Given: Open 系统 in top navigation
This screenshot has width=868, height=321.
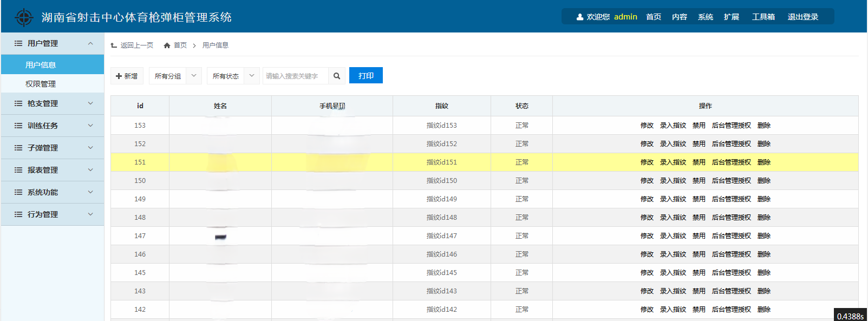Looking at the screenshot, I should point(706,17).
